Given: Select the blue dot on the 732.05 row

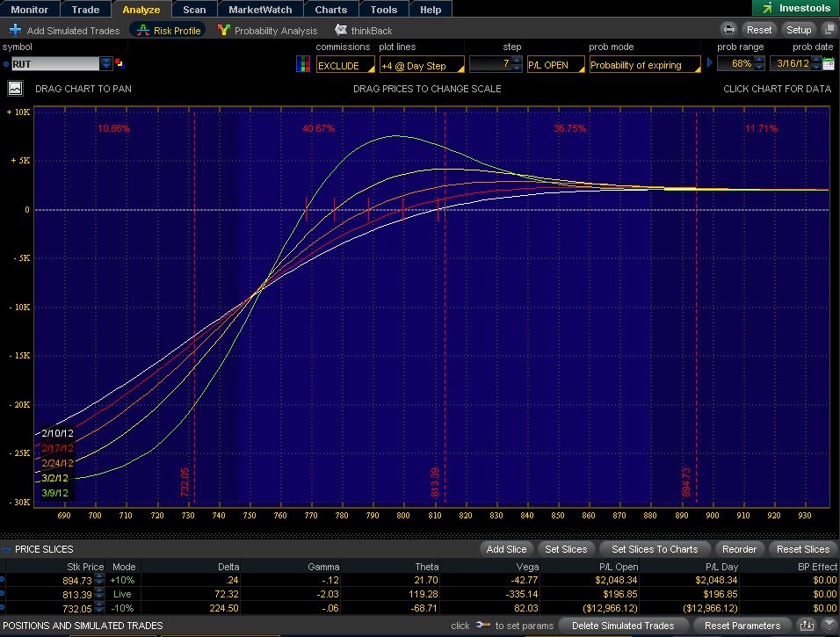Looking at the screenshot, I should (2, 607).
